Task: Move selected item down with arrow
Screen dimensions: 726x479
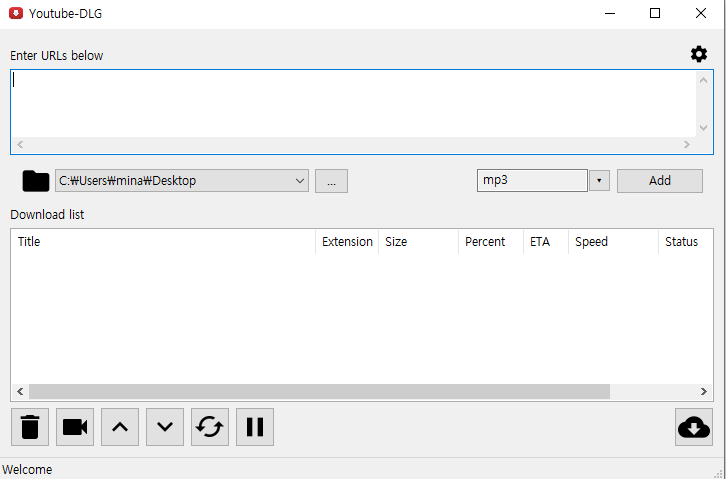Action: [x=165, y=427]
